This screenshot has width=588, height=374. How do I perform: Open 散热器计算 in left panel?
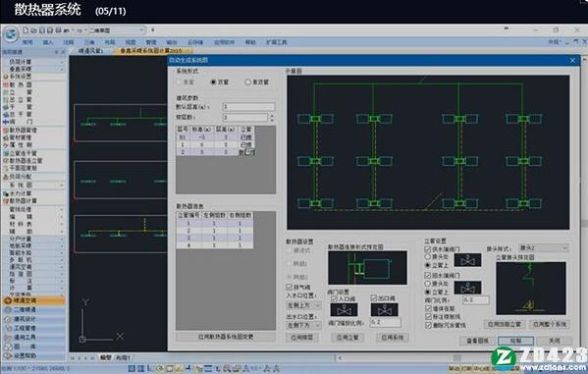tap(21, 200)
